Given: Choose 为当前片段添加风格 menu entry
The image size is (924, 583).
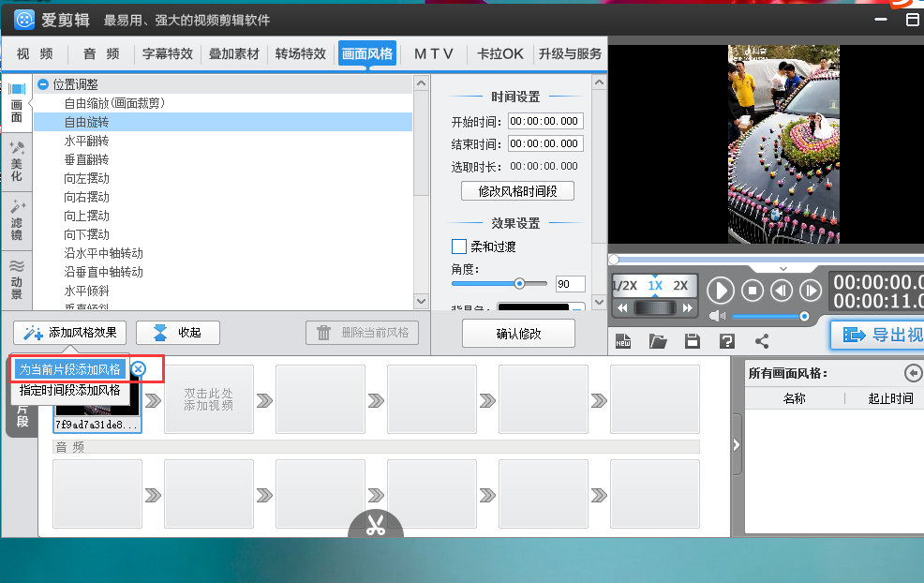Looking at the screenshot, I should [x=69, y=369].
